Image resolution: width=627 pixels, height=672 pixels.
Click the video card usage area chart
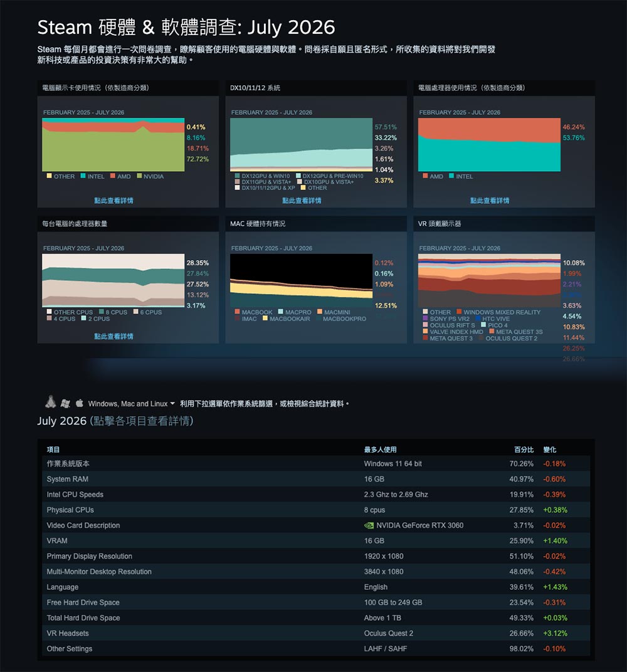(x=113, y=144)
